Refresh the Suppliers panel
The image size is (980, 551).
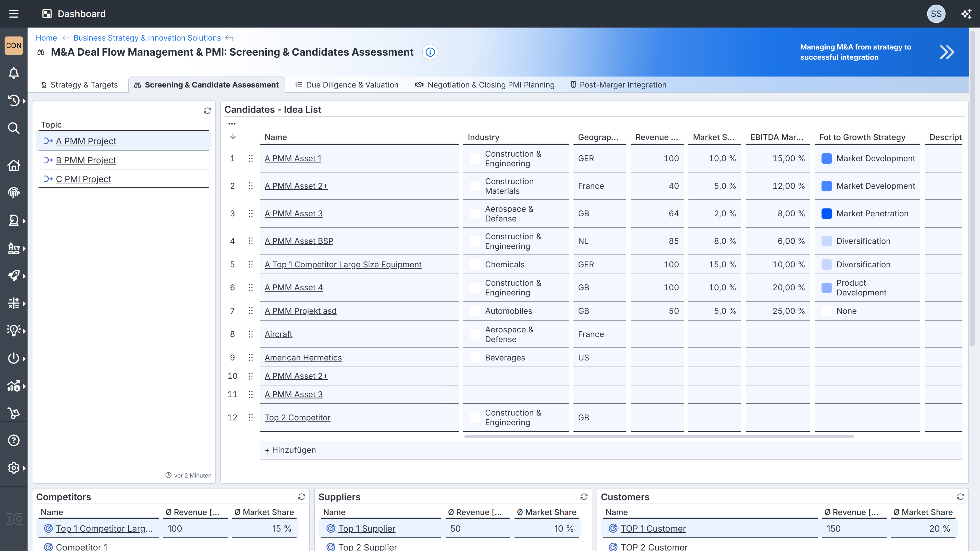(584, 497)
